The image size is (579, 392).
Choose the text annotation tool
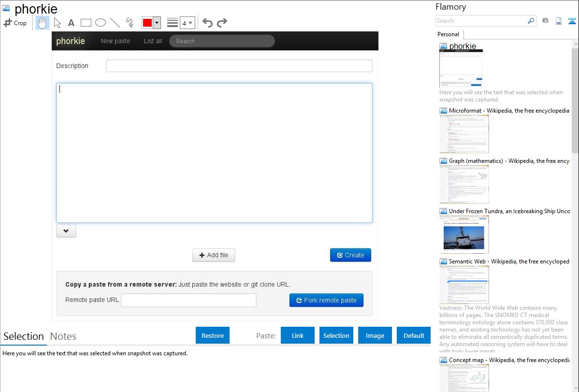coord(71,23)
